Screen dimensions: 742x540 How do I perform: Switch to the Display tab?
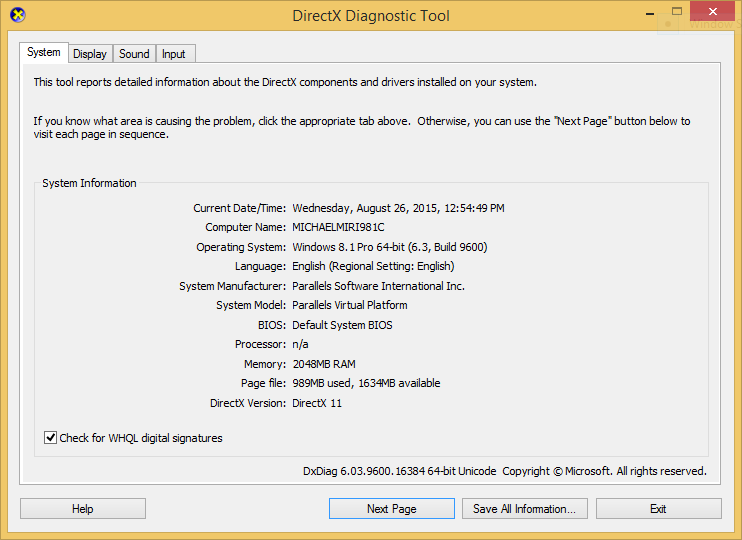click(x=90, y=54)
